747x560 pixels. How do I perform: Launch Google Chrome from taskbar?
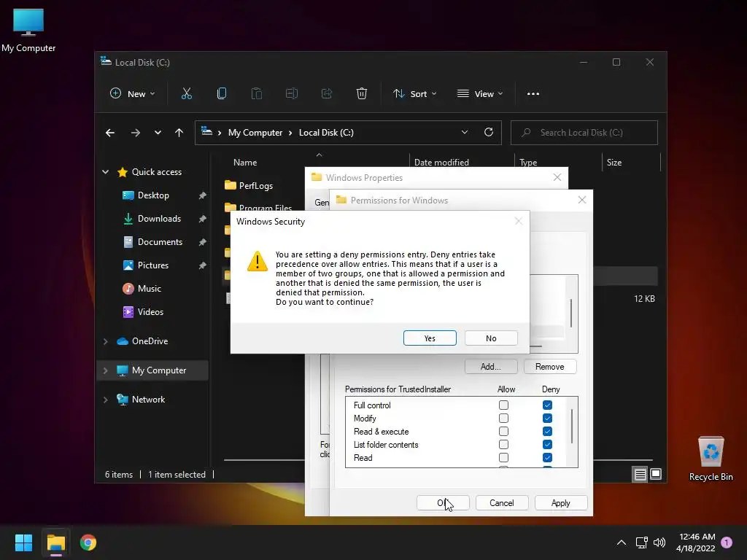(88, 542)
